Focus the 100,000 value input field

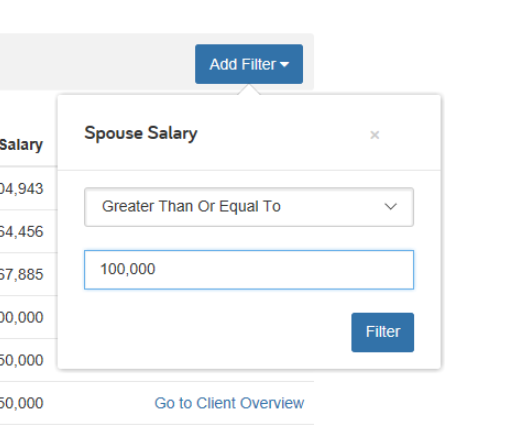(249, 270)
